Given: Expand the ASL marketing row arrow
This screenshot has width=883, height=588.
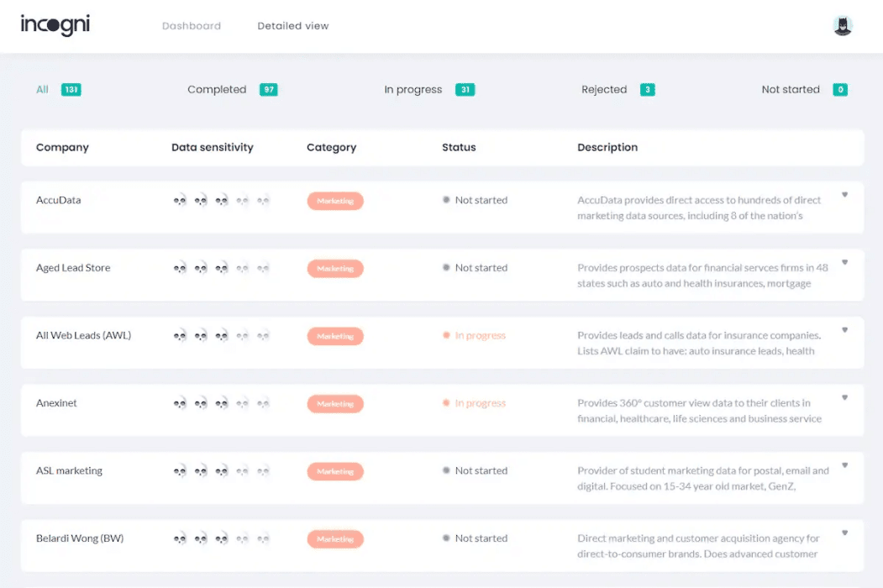Looking at the screenshot, I should pos(844,465).
